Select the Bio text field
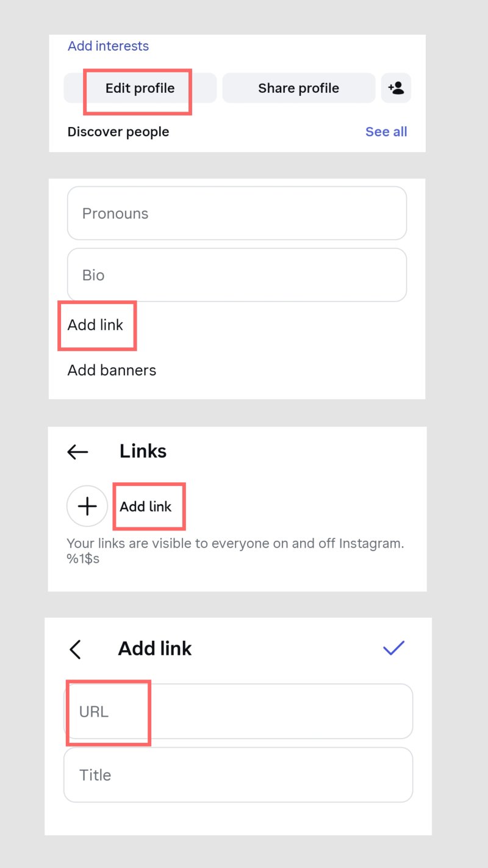488x868 pixels. pos(237,275)
